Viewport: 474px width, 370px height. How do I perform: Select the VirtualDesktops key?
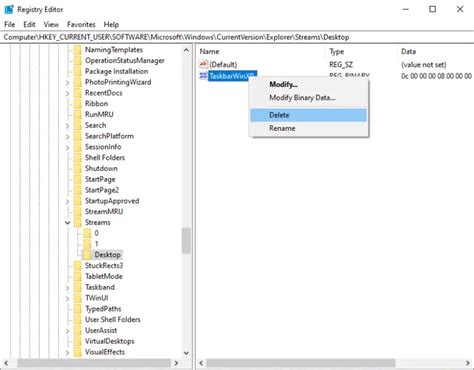(110, 341)
